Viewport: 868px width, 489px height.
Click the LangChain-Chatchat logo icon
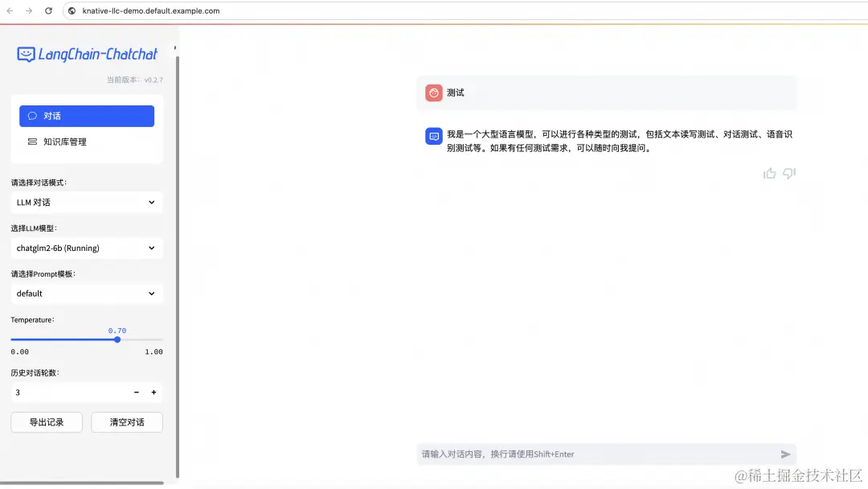pos(25,54)
